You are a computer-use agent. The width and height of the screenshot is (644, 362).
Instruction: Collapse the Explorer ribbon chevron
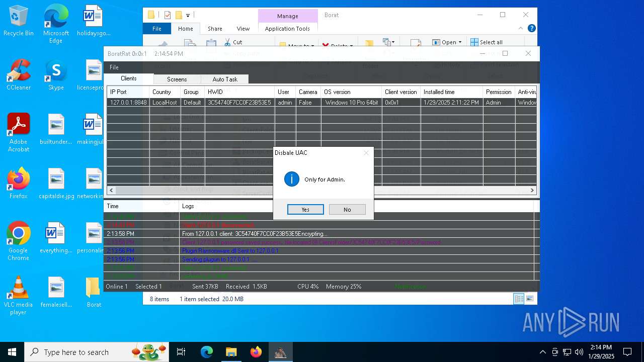coord(521,29)
